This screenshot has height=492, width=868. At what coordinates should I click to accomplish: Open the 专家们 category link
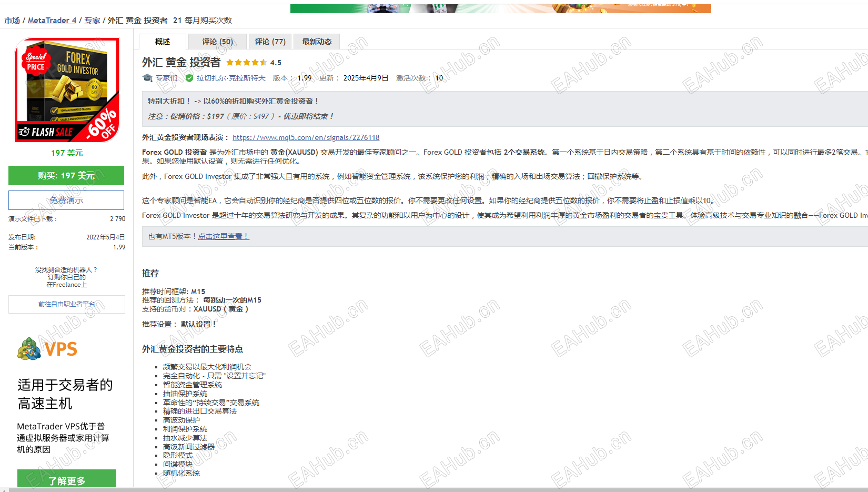(x=166, y=78)
